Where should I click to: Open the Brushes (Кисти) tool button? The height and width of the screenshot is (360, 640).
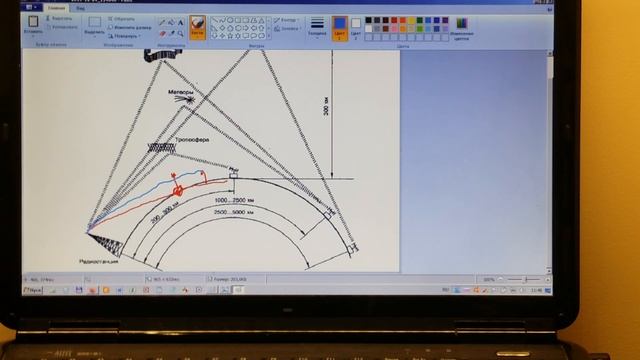point(197,28)
